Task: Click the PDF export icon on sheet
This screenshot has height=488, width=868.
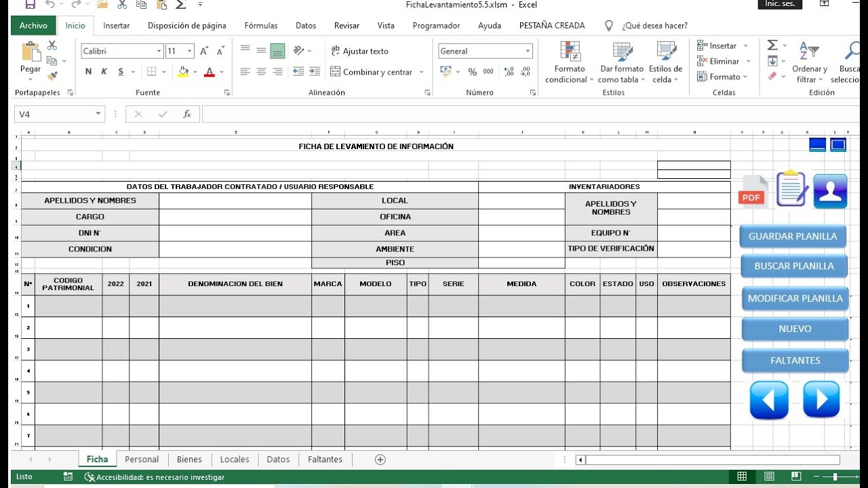Action: click(x=753, y=191)
